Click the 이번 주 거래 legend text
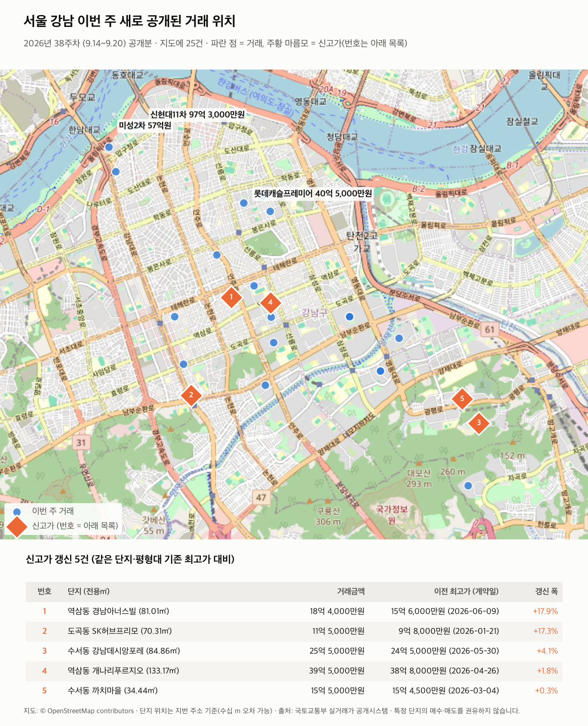Screen dimensions: 588x726 (x=53, y=511)
